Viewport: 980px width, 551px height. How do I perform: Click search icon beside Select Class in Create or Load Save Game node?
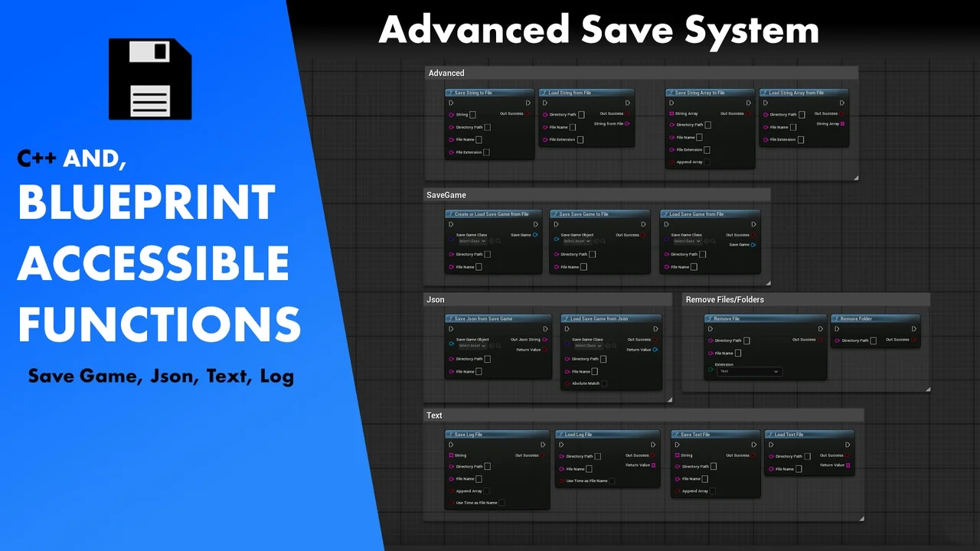(498, 241)
